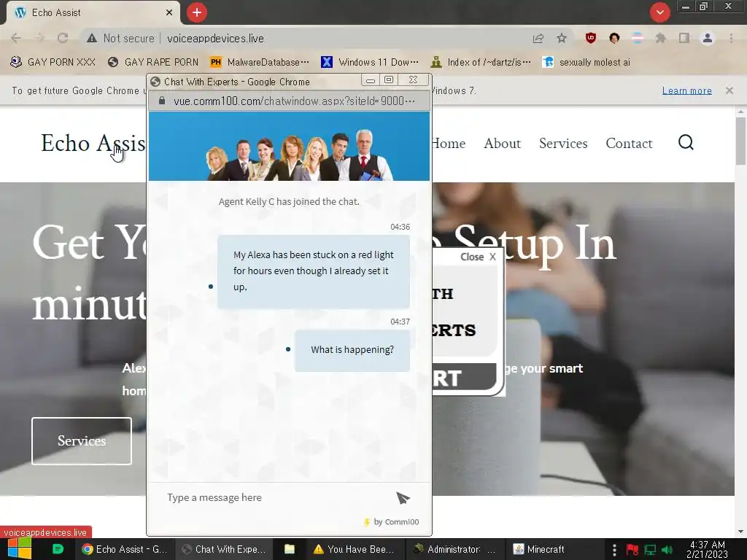The image size is (747, 560).
Task: Toggle the browser side panel icon
Action: [x=684, y=38]
